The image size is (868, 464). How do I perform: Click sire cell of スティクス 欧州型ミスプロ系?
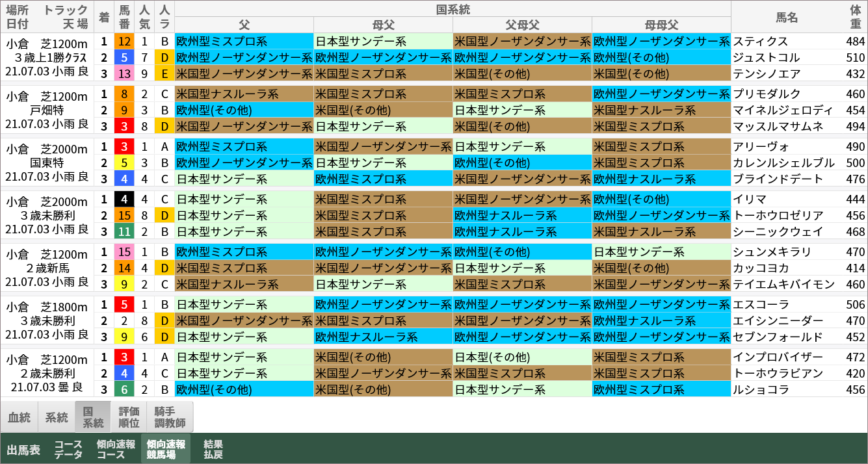click(x=244, y=41)
